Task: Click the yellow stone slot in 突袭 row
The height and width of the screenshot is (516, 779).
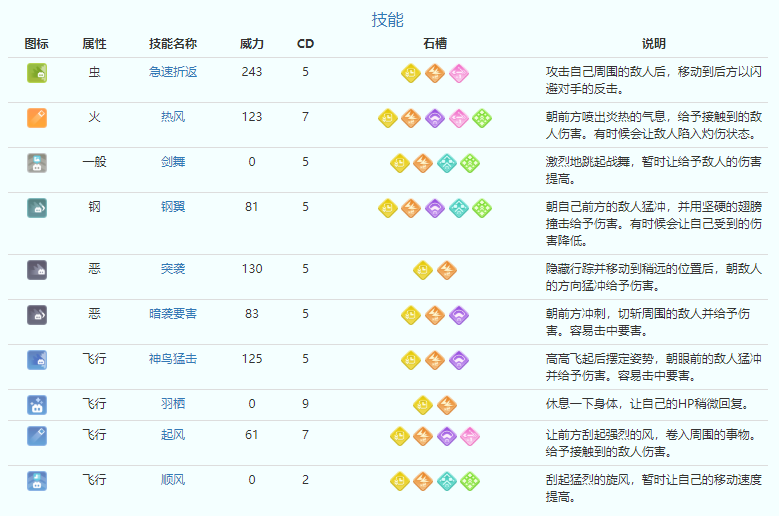Action: (423, 270)
